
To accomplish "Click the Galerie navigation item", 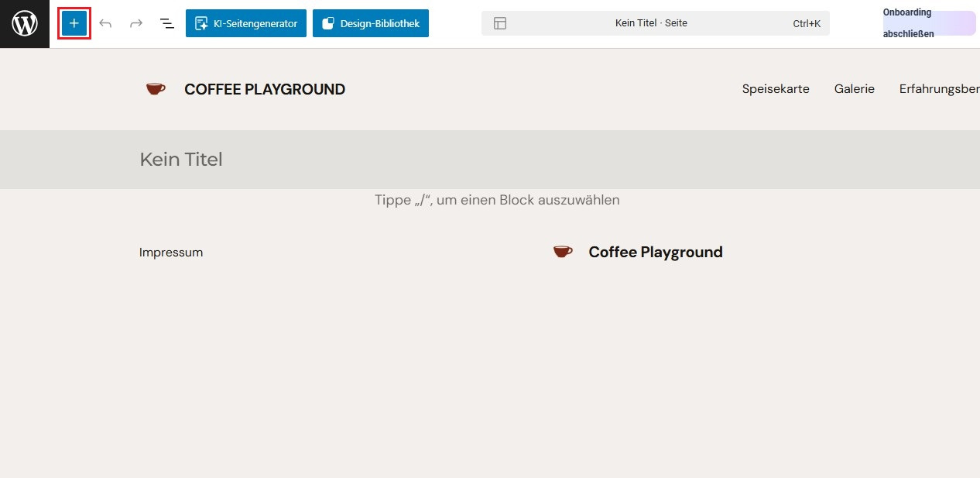I will pos(855,89).
